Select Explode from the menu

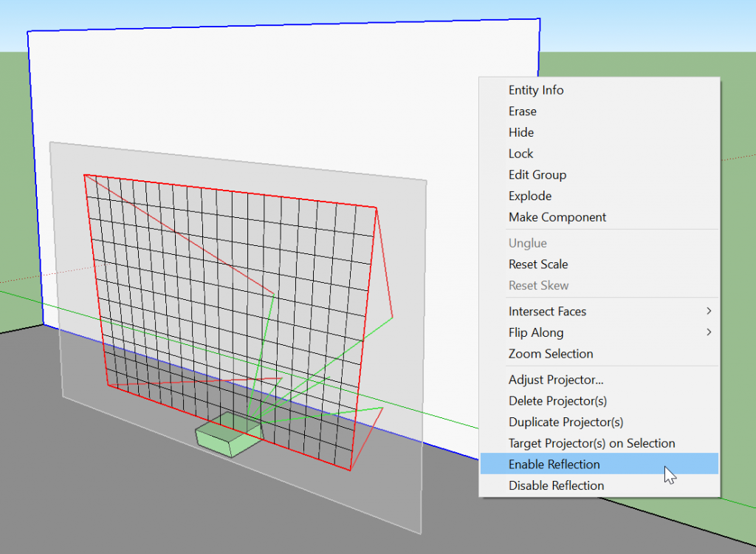tap(599, 196)
